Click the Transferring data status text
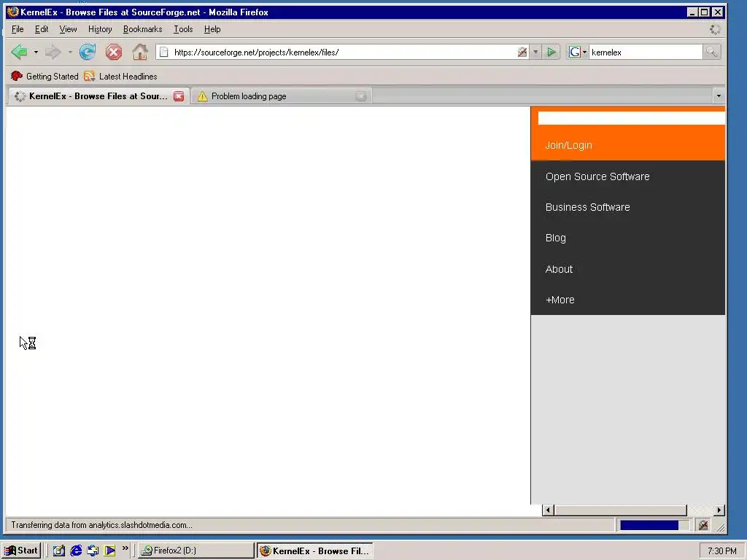This screenshot has height=560, width=747. pos(101,525)
